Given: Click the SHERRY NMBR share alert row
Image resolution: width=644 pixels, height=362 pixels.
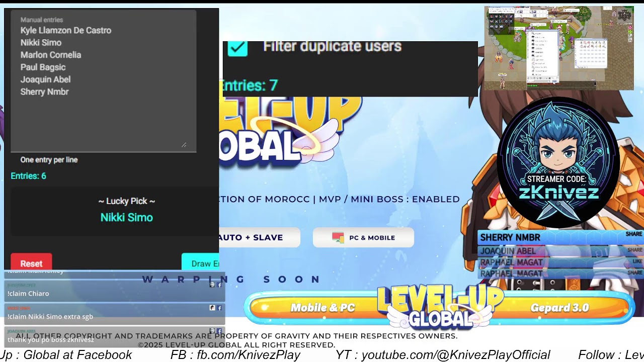Looking at the screenshot, I should click(560, 237).
